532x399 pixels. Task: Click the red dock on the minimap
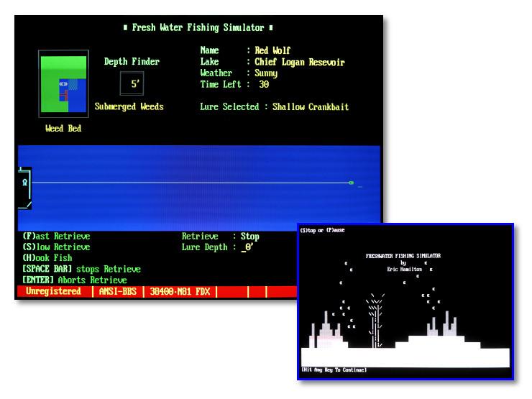64,96
